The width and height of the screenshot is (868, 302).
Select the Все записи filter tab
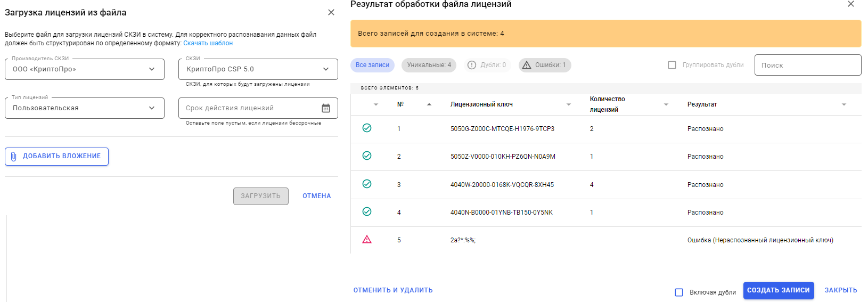click(372, 65)
